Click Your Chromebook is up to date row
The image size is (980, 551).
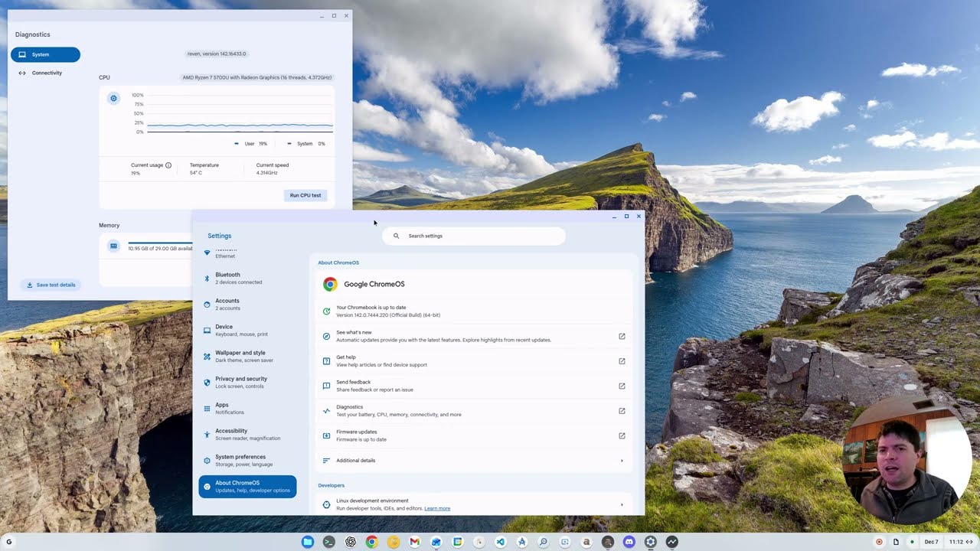pyautogui.click(x=474, y=311)
